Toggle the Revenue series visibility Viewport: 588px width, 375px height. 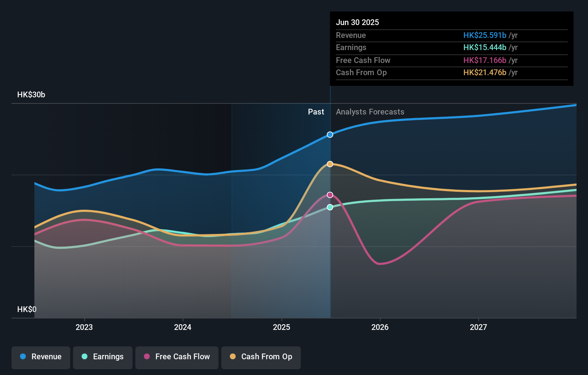(x=40, y=357)
